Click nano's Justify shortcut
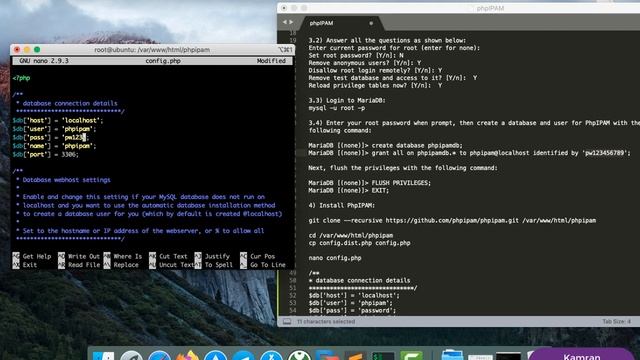The width and height of the screenshot is (640, 360). [x=212, y=256]
